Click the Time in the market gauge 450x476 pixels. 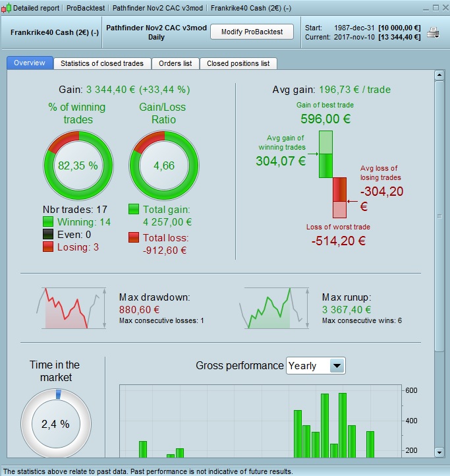pyautogui.click(x=56, y=424)
